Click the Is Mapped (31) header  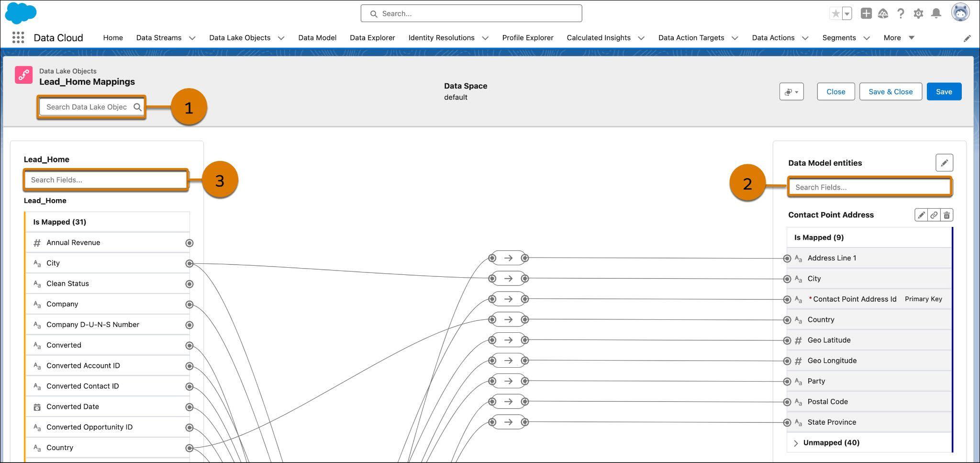click(108, 222)
